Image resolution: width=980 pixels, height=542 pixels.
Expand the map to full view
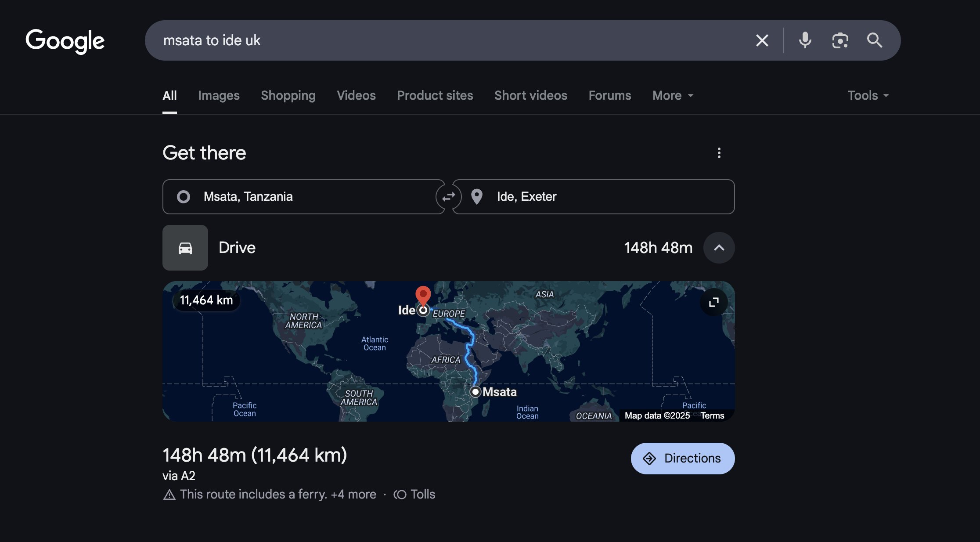click(714, 302)
